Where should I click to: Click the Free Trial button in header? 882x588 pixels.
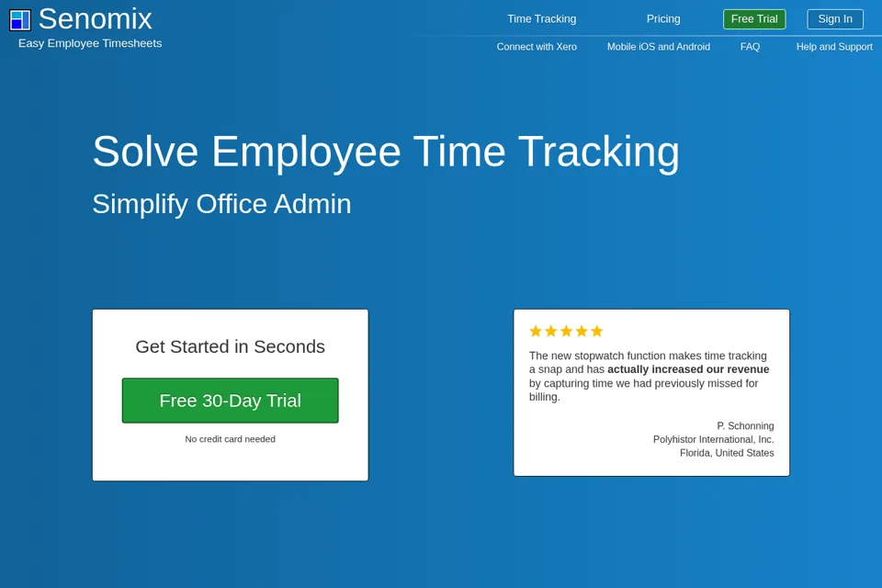coord(754,19)
